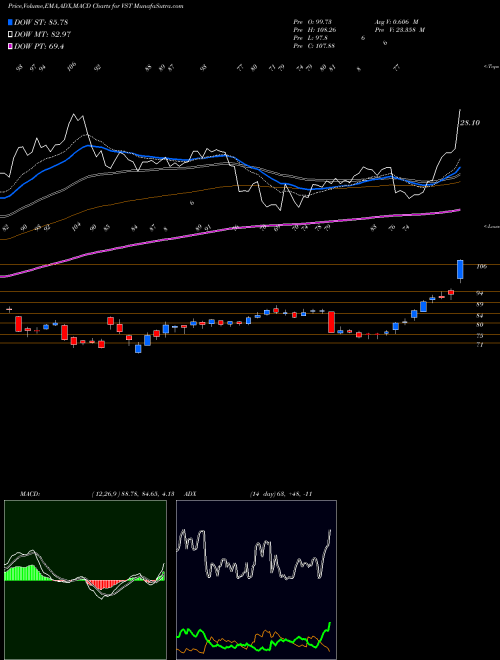The image size is (500, 660).
Task: Click the ADX (14 day) parameter values
Action: pos(281,494)
